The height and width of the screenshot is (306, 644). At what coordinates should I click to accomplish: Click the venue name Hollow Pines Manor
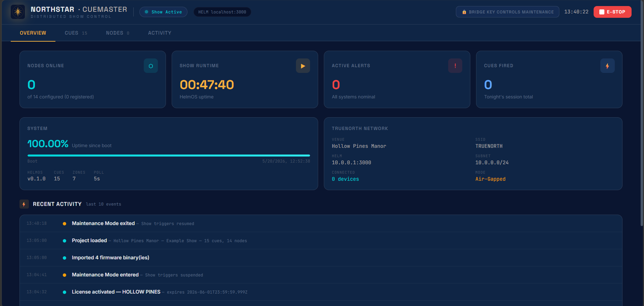pos(359,146)
